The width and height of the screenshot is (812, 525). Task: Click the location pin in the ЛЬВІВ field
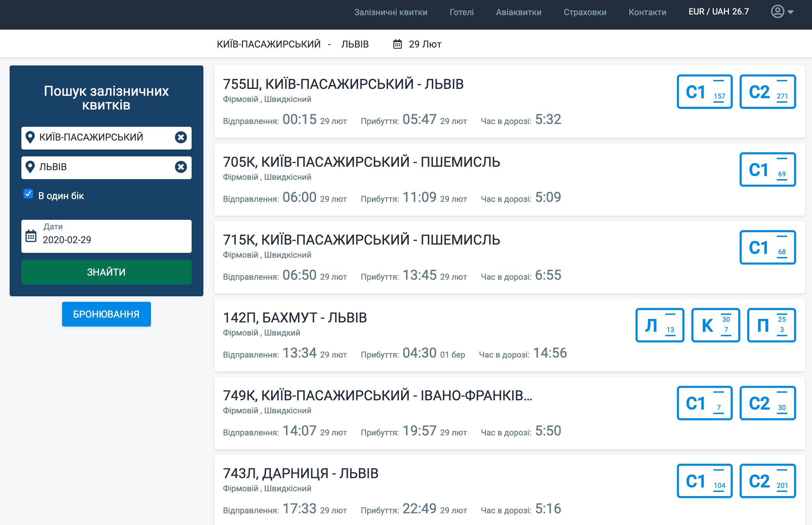coord(30,167)
